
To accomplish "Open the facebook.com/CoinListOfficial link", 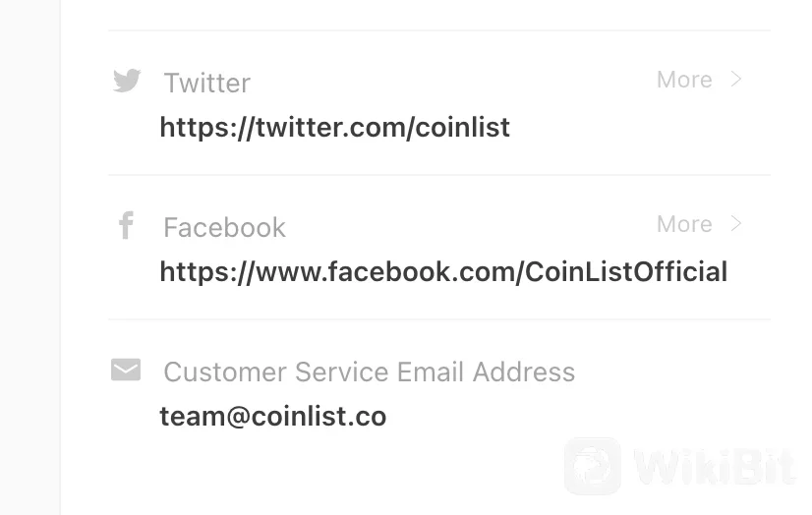I will [443, 271].
